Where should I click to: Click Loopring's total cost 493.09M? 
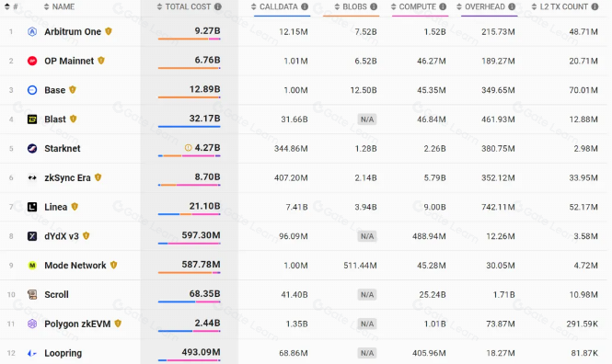click(201, 352)
